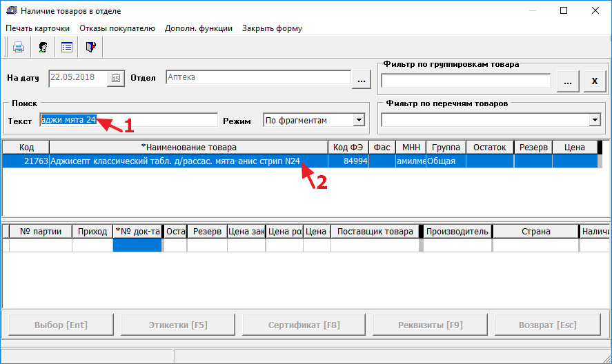Click the grouping filter text field
This screenshot has height=364, width=612.
point(466,81)
